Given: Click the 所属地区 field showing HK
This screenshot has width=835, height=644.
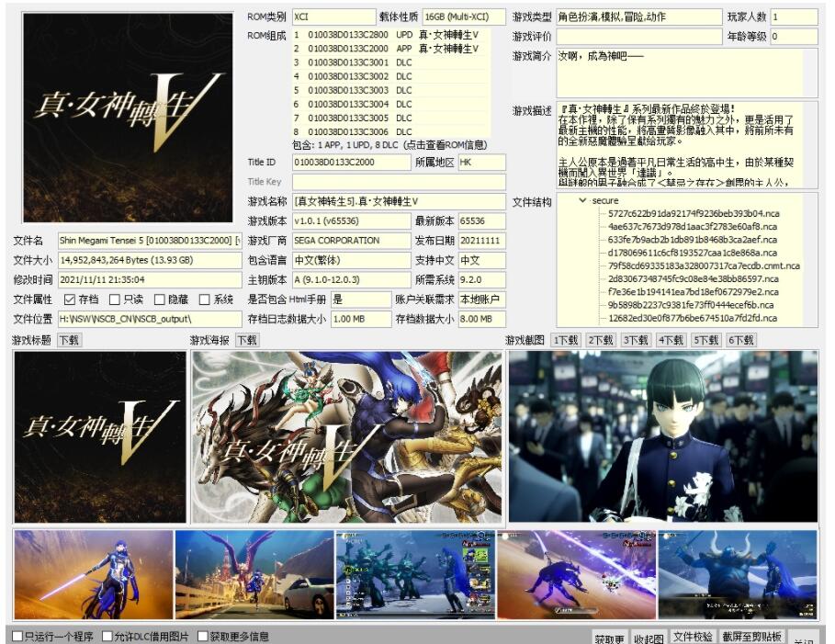Looking at the screenshot, I should [481, 163].
